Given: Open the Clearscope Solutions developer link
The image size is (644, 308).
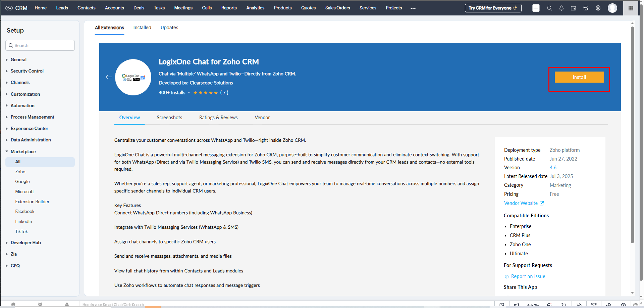Looking at the screenshot, I should (211, 83).
